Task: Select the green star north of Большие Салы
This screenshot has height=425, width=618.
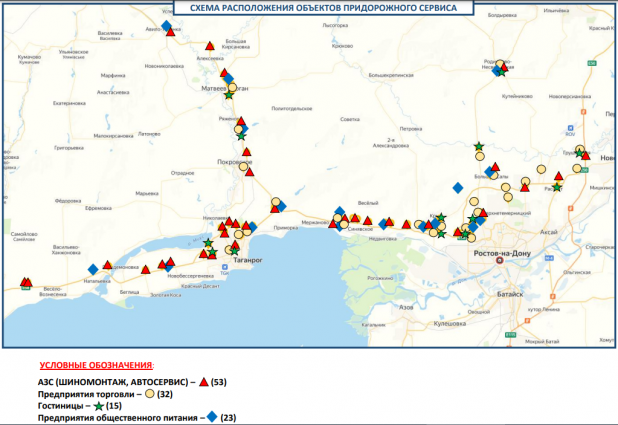Action: pyautogui.click(x=478, y=147)
